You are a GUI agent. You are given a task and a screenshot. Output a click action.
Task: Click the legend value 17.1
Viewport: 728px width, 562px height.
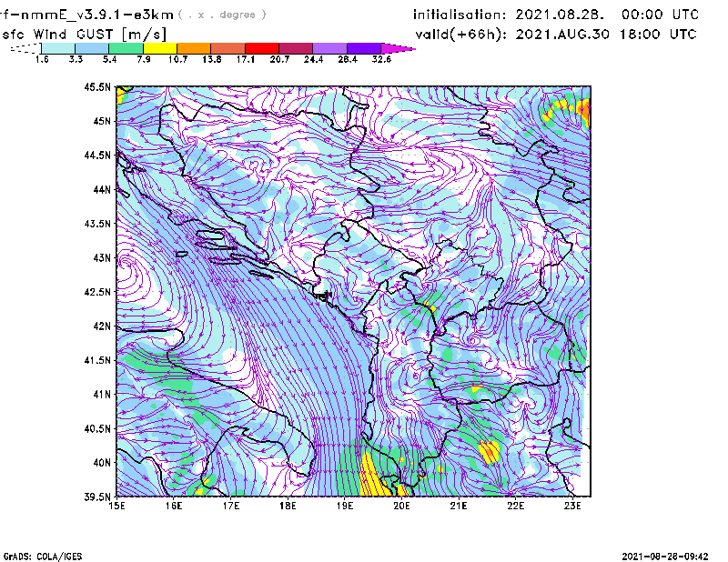coord(246,59)
